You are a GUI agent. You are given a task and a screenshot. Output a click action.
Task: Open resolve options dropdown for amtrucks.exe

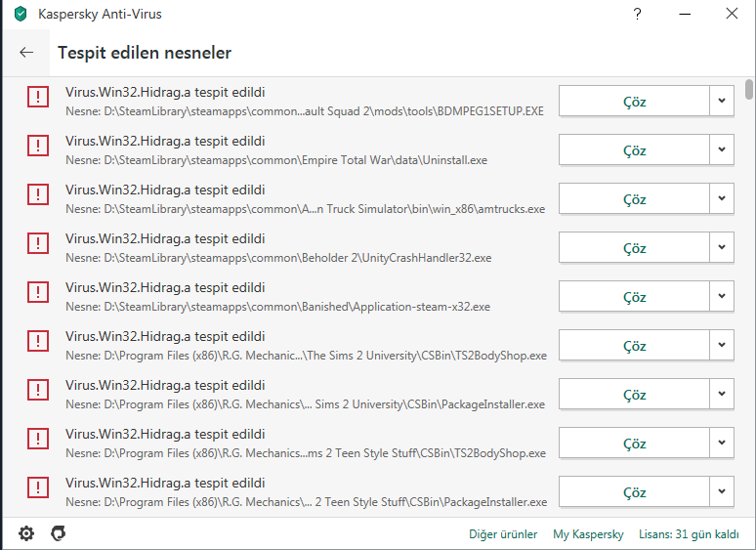click(722, 198)
